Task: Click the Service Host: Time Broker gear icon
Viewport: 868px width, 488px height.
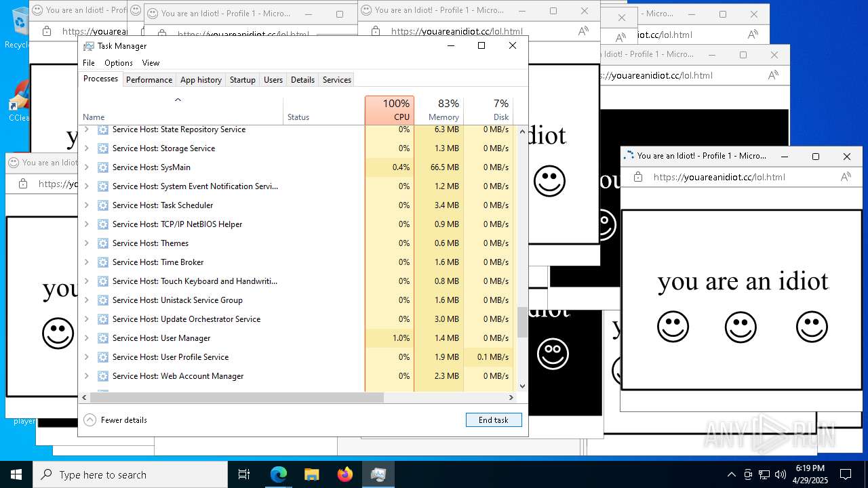Action: pos(103,262)
